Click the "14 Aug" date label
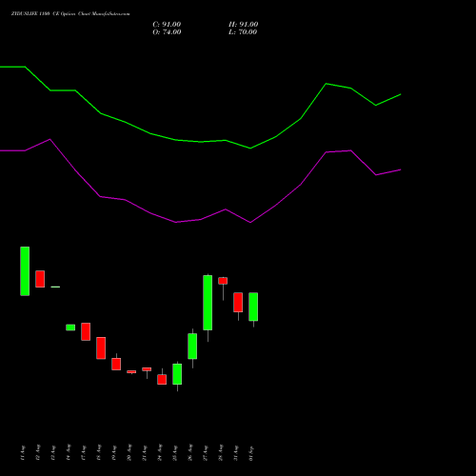 69,453
